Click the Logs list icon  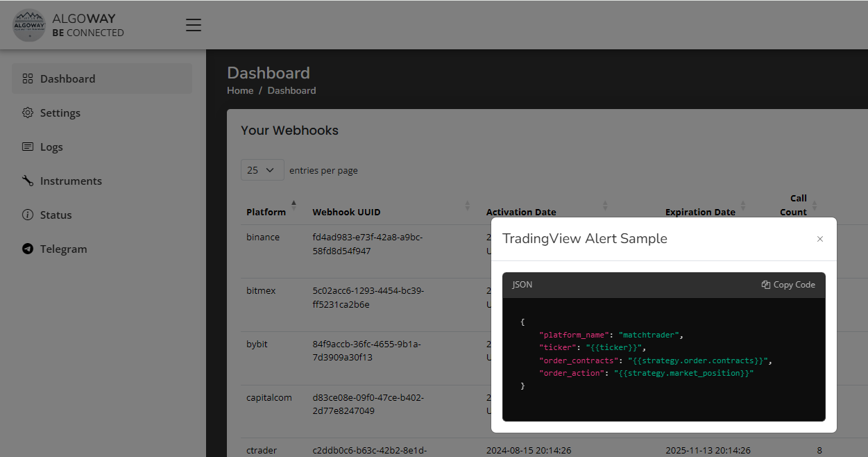28,147
